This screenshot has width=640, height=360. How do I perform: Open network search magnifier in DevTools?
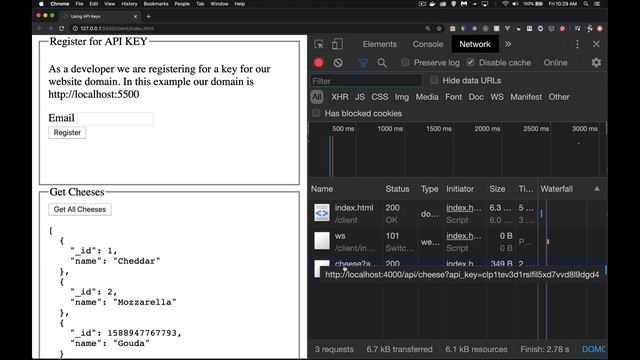tap(382, 63)
